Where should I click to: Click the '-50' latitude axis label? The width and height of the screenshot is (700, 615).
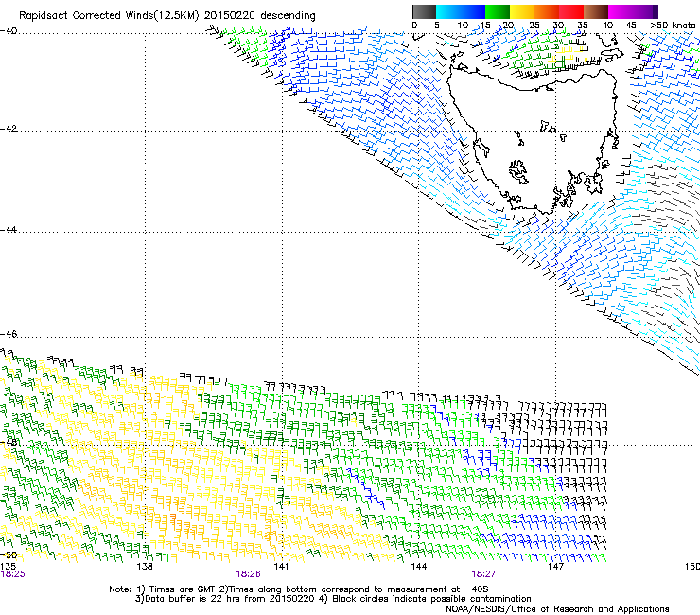coord(9,555)
